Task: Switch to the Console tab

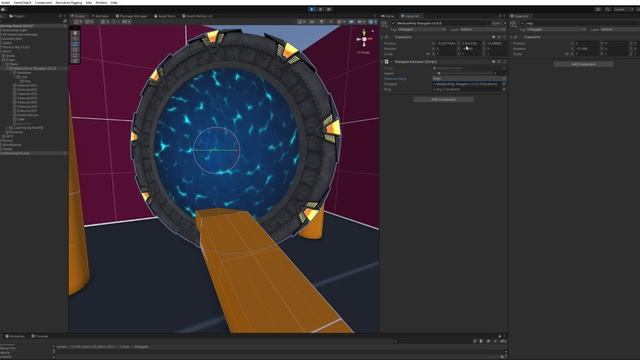Action: coord(40,336)
